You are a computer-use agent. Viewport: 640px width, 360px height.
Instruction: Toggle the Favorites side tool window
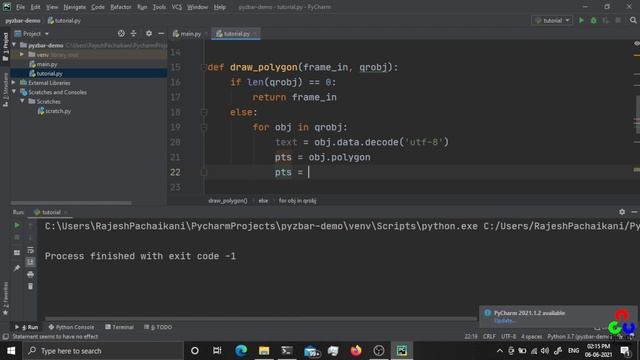tap(5, 298)
